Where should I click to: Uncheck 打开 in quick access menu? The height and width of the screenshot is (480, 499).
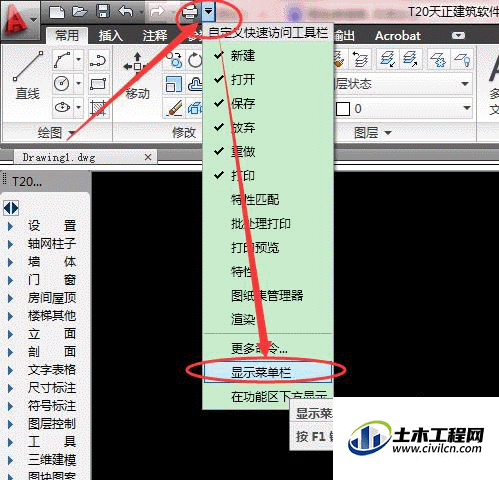(268, 79)
